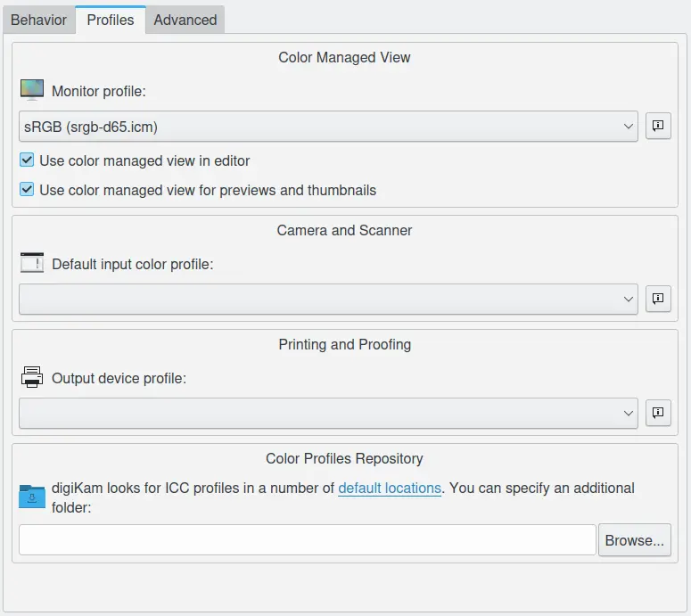The image size is (691, 616).
Task: Show info for the output device profile
Action: [x=658, y=414]
